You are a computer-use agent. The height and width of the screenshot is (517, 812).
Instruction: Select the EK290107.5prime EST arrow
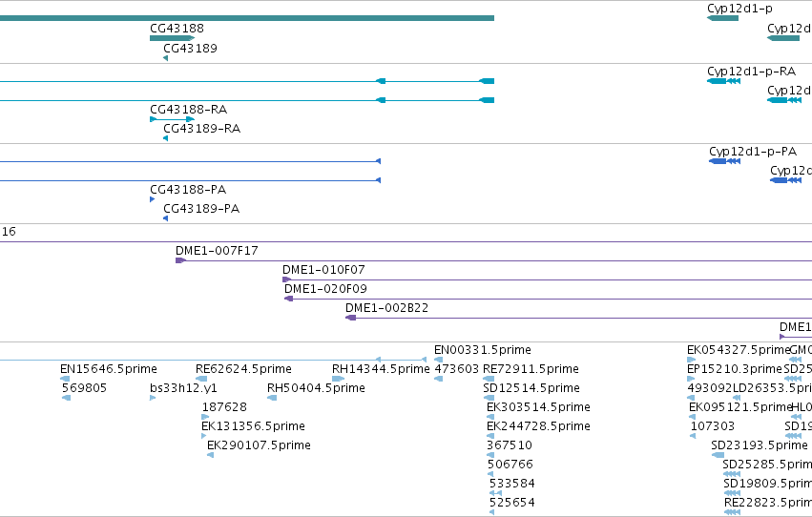(x=210, y=455)
